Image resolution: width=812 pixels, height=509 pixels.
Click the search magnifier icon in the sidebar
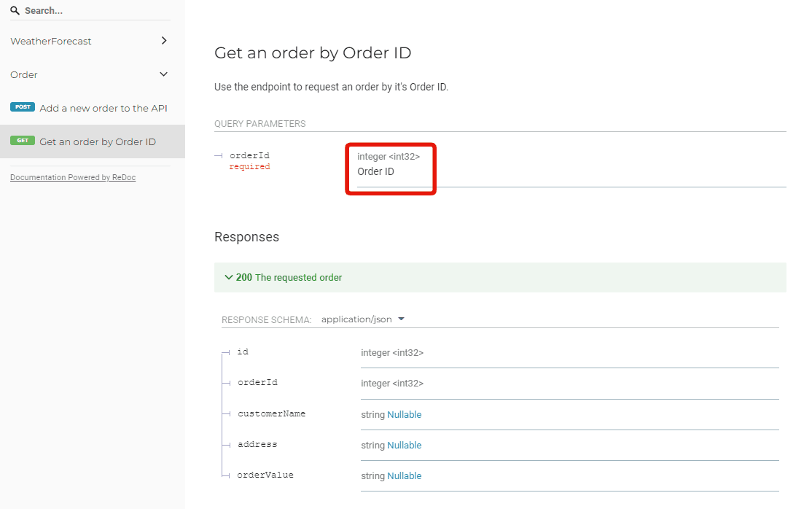pos(15,9)
